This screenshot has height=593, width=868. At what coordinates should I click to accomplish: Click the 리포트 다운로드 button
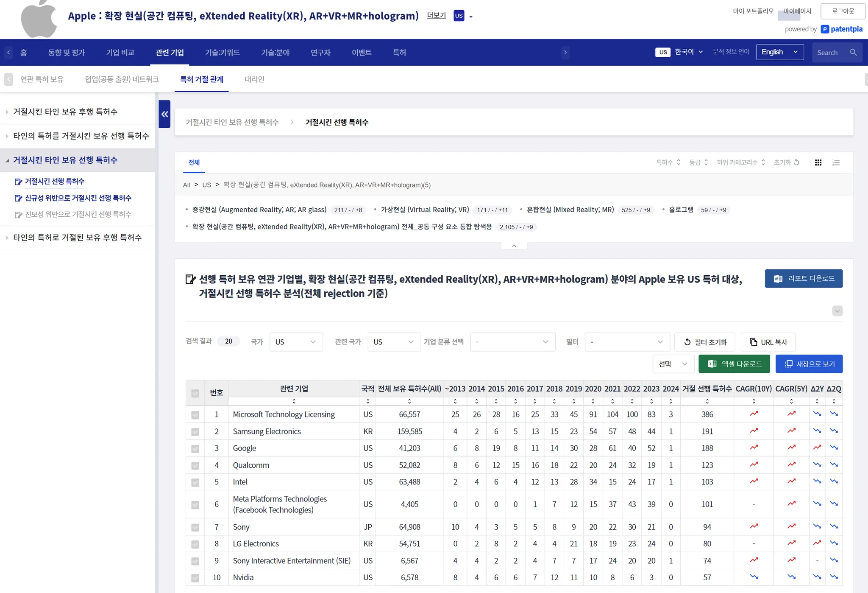[804, 279]
